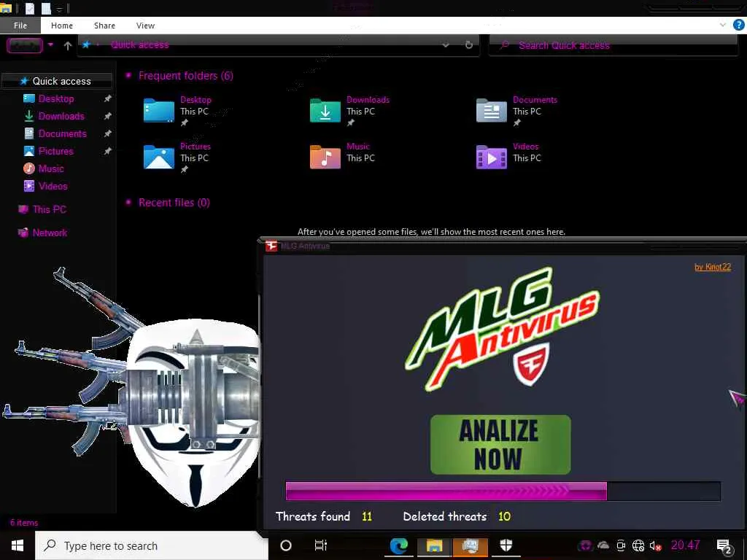Open Explorer help question mark icon
This screenshot has width=747, height=560.
pos(738,25)
